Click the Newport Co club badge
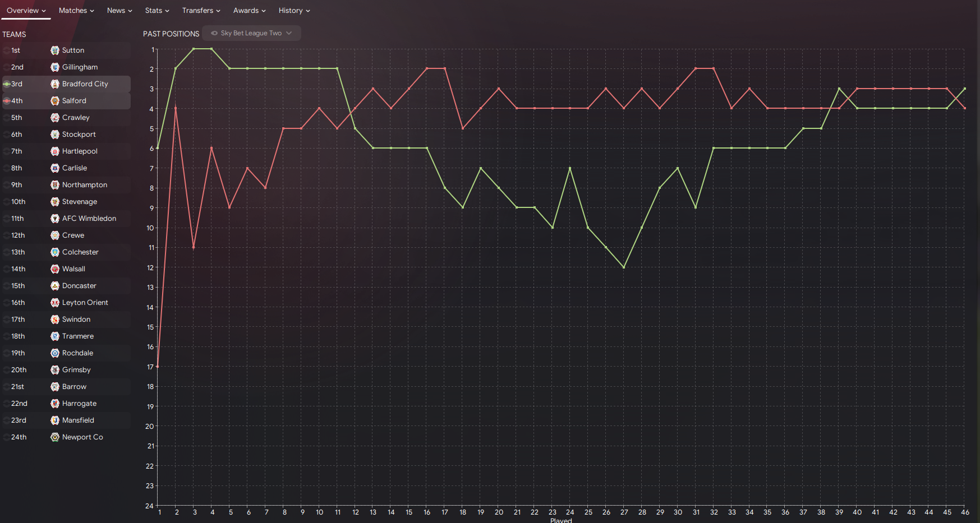Image resolution: width=980 pixels, height=523 pixels. (x=55, y=437)
